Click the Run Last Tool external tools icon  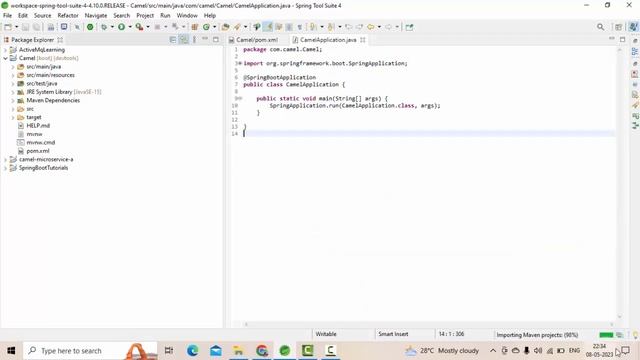(x=139, y=27)
